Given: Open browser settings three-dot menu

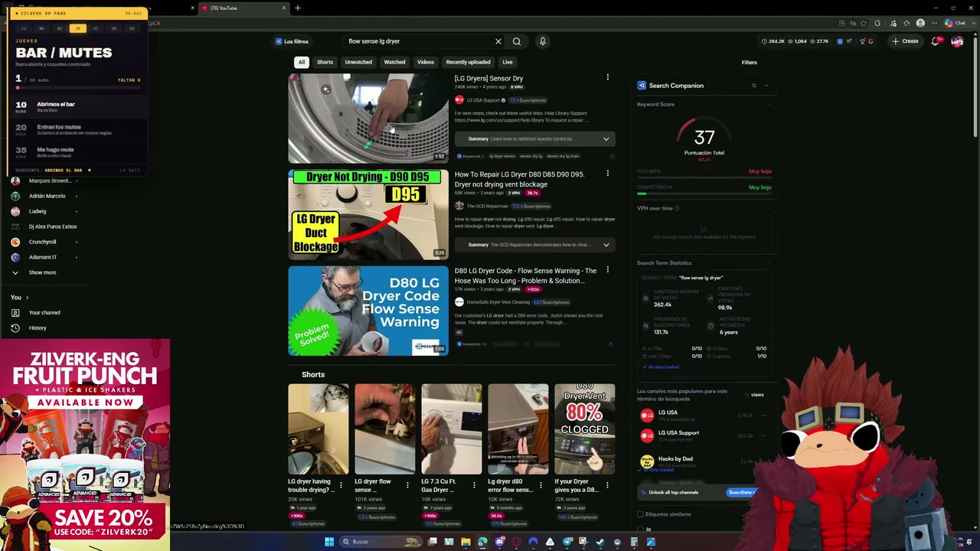Looking at the screenshot, I should tap(934, 23).
